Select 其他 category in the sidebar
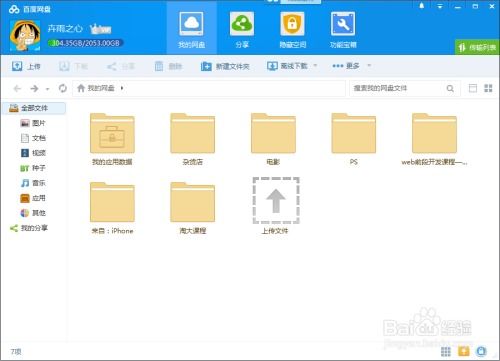Viewport: 500px width, 361px height. (33, 213)
